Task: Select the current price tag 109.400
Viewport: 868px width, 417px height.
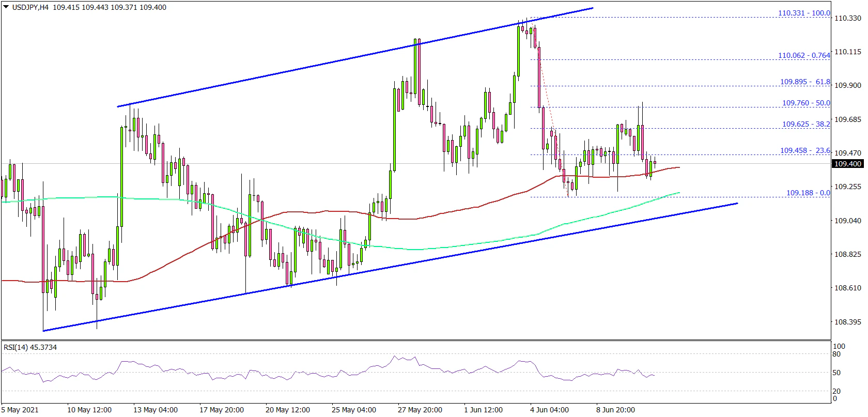Action: [848, 164]
